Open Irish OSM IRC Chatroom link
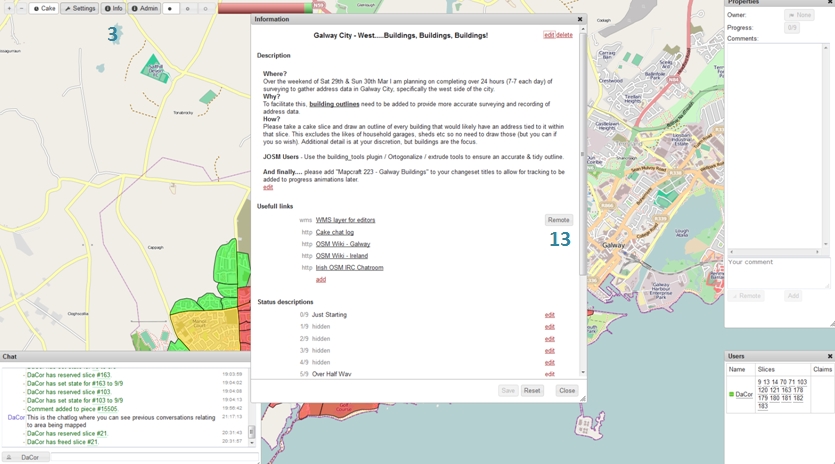Screen dimensions: 835x464 [349, 267]
